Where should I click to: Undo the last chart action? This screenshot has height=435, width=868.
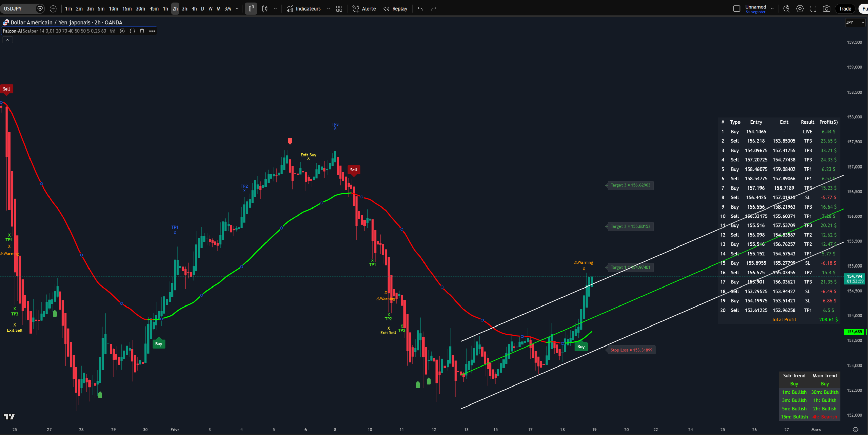pyautogui.click(x=420, y=9)
